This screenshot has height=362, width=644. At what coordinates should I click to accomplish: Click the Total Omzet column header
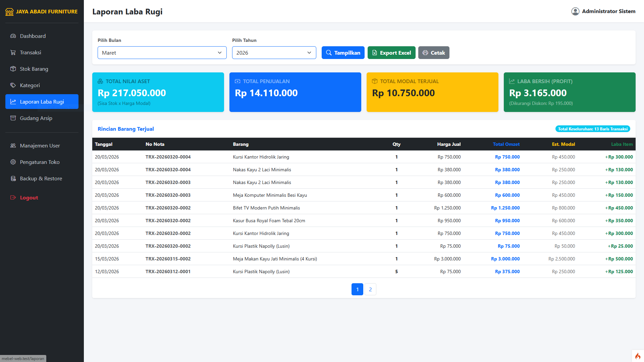pyautogui.click(x=506, y=144)
